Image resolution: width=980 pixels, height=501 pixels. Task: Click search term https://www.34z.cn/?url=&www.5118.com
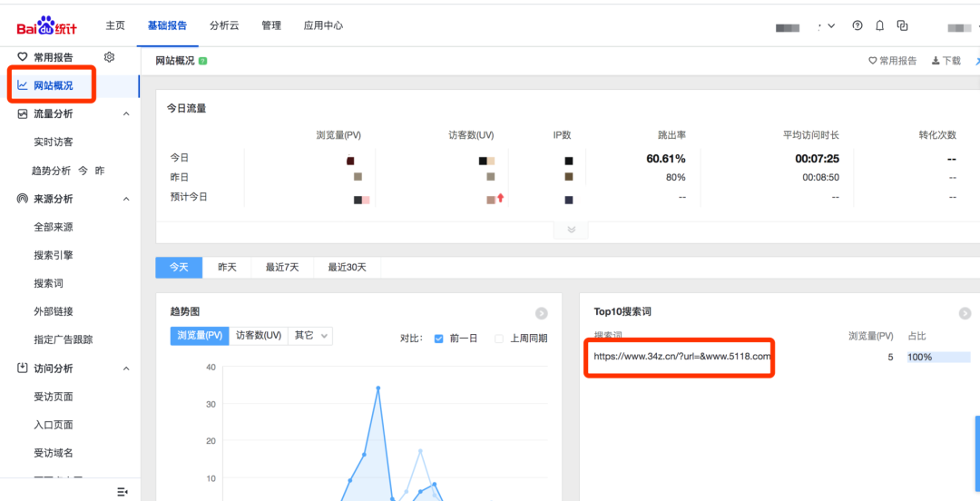(681, 357)
